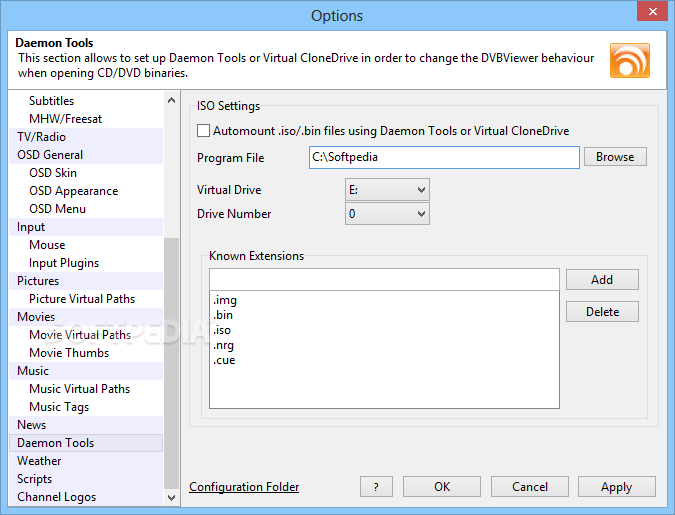Open Mouse settings
The height and width of the screenshot is (515, 675).
47,245
